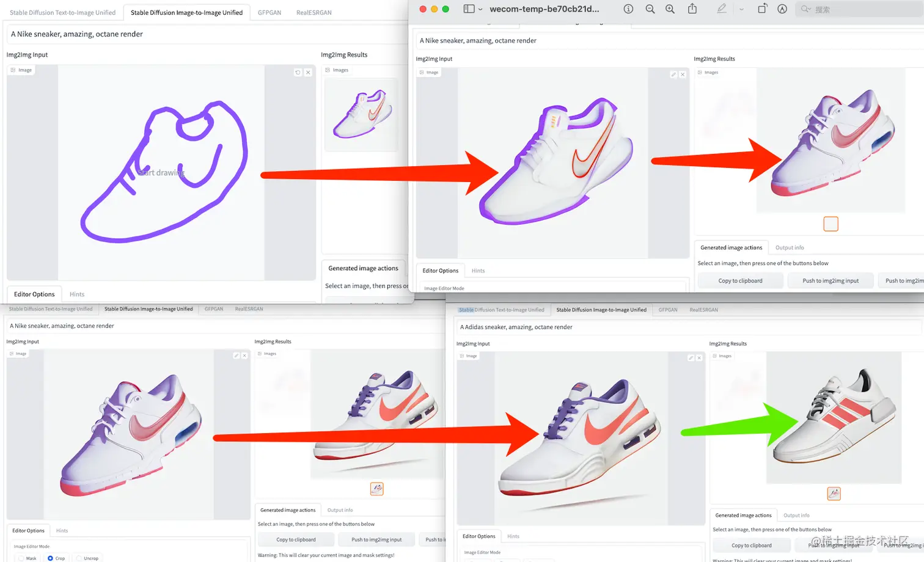Viewport: 924px width, 562px height.
Task: Select the Uncrop radio option under Image Editor Mode
Action: point(87,558)
